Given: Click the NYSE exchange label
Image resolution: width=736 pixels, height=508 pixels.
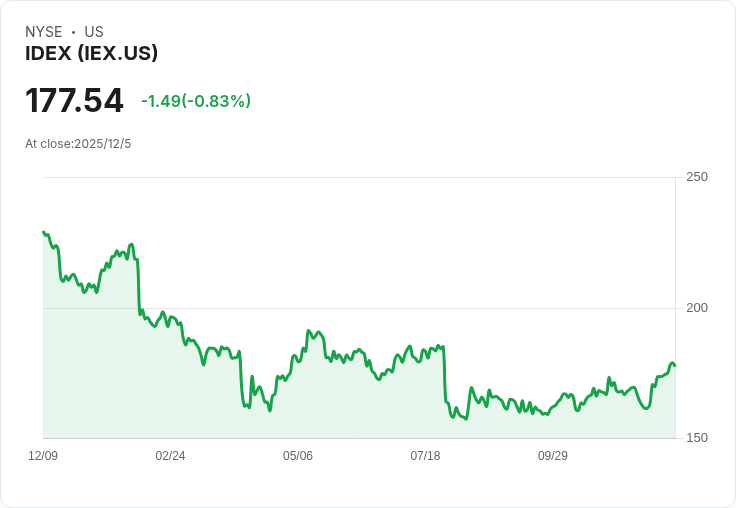Looking at the screenshot, I should (x=43, y=32).
